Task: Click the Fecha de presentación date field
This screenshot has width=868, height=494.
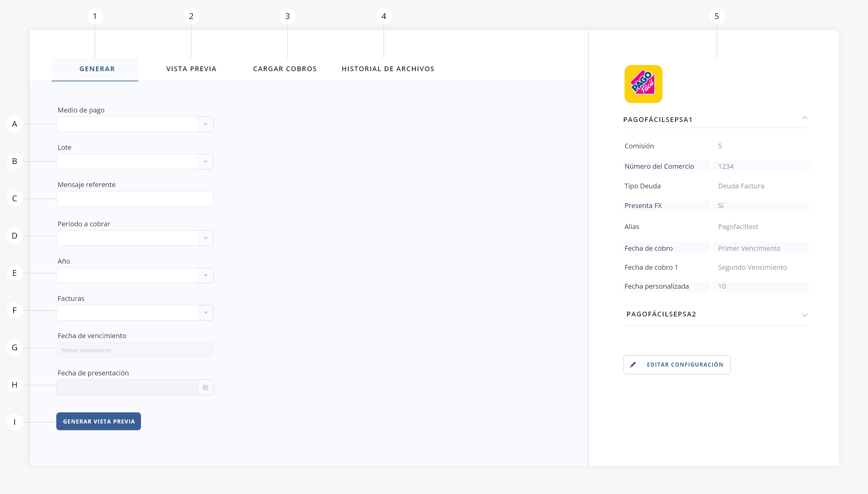Action: pos(135,387)
